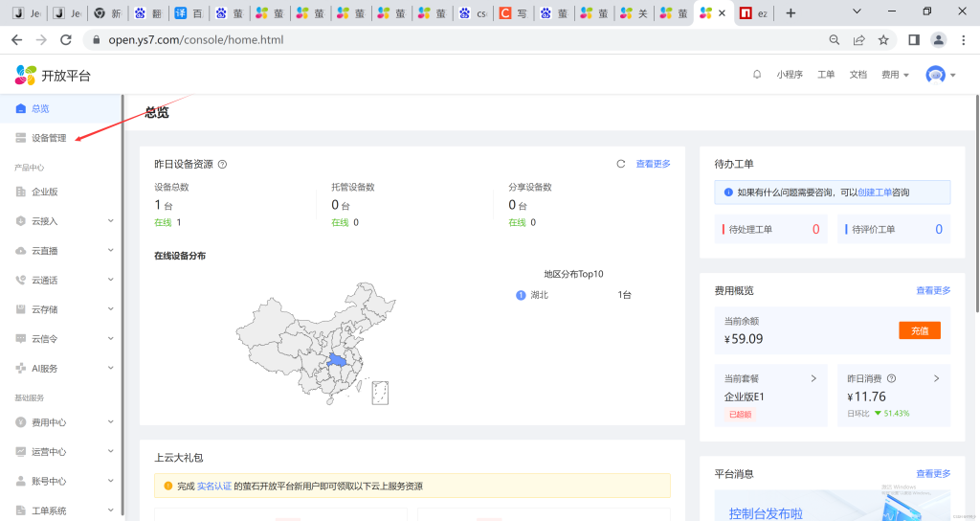Open 小程序 in top navigation

pyautogui.click(x=790, y=75)
